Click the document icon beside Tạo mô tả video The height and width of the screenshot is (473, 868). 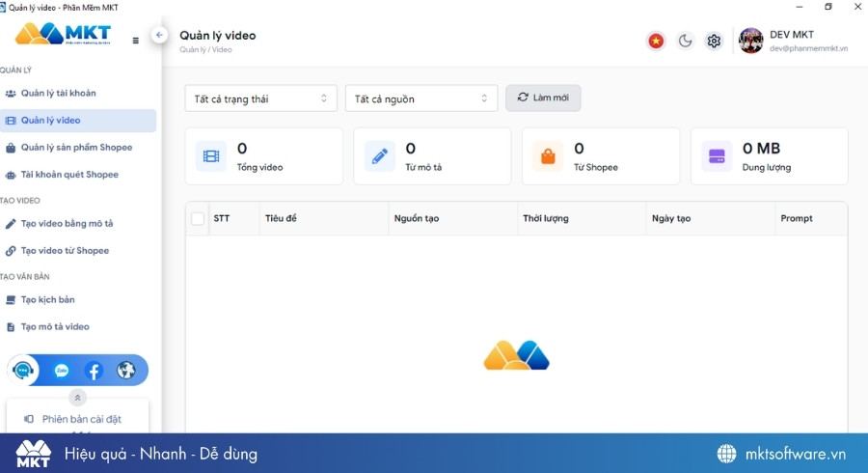(x=11, y=327)
